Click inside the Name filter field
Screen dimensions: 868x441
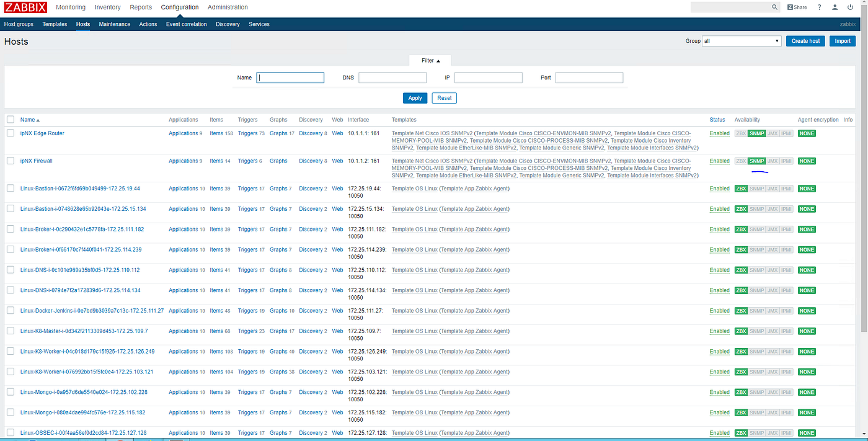[290, 77]
